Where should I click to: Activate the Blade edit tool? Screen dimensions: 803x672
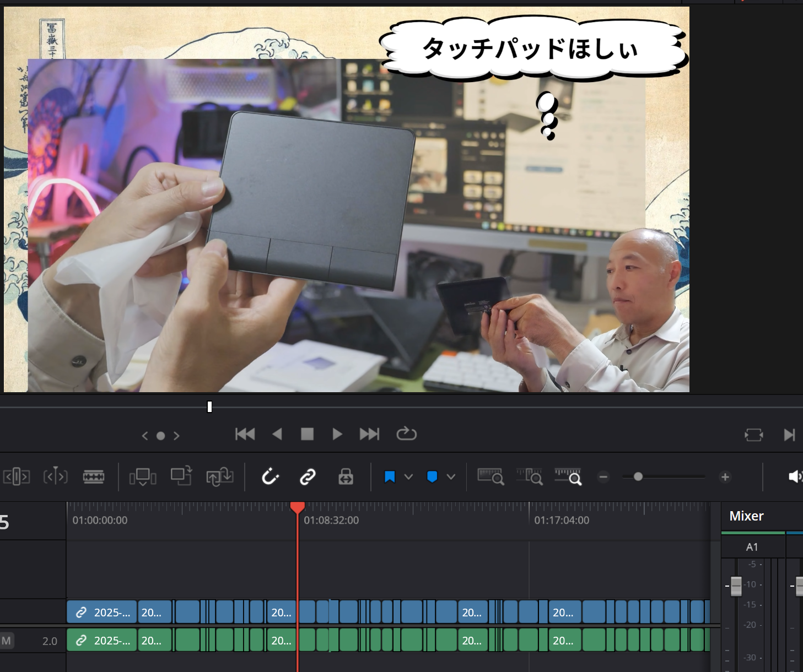pyautogui.click(x=94, y=476)
